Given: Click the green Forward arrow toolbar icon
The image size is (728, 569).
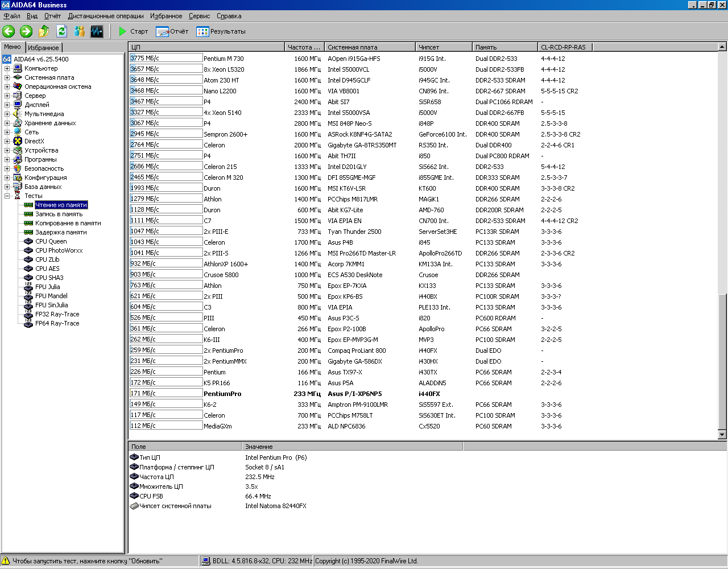Looking at the screenshot, I should click(x=26, y=31).
